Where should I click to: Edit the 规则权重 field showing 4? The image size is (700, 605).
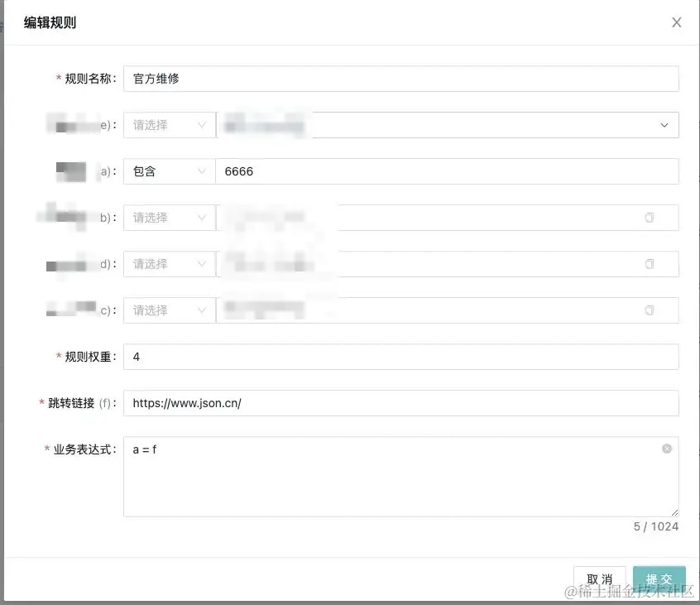pyautogui.click(x=401, y=357)
